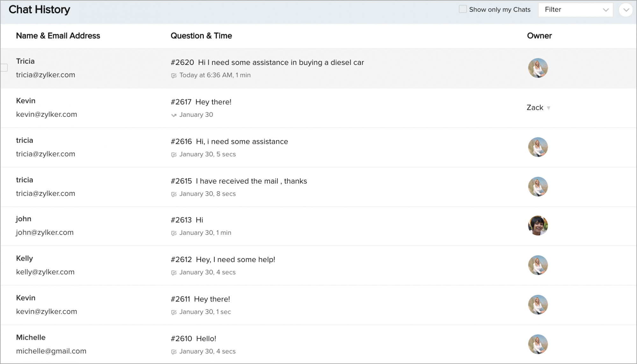Expand the Zack owner dropdown arrow
This screenshot has height=364, width=637.
(x=548, y=108)
